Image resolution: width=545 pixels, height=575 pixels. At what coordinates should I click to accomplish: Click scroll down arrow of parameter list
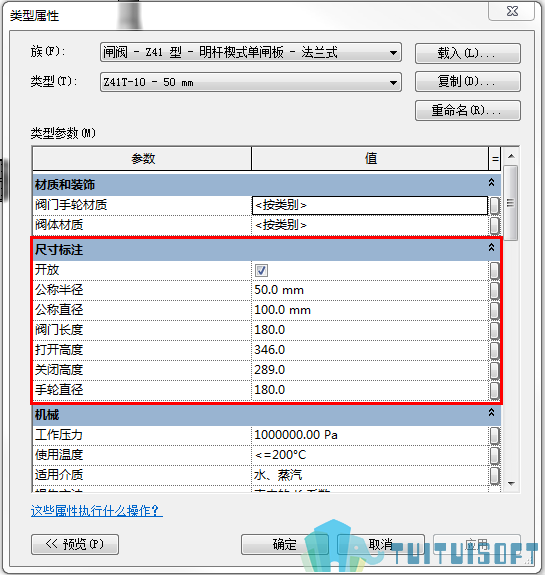[x=511, y=484]
